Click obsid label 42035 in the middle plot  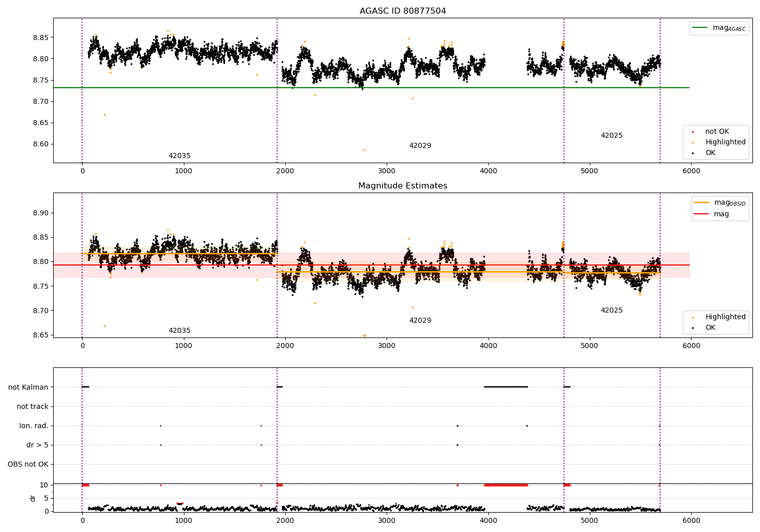coord(179,331)
